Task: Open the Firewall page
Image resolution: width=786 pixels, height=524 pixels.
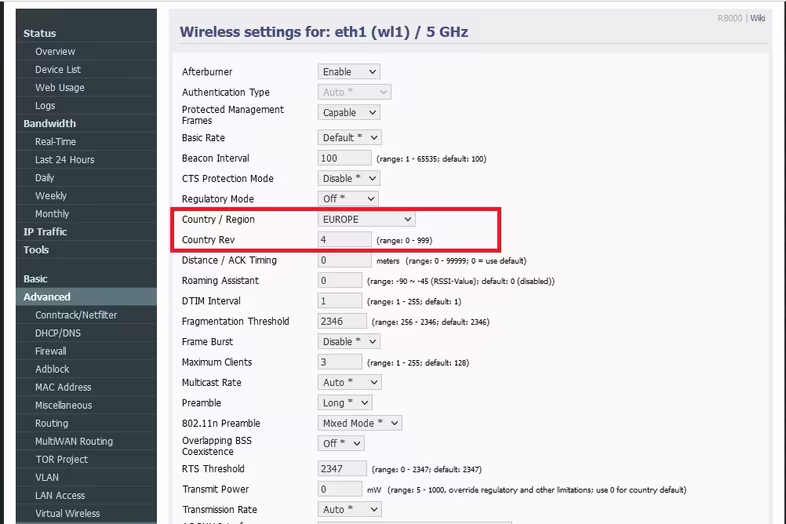Action: coord(51,351)
